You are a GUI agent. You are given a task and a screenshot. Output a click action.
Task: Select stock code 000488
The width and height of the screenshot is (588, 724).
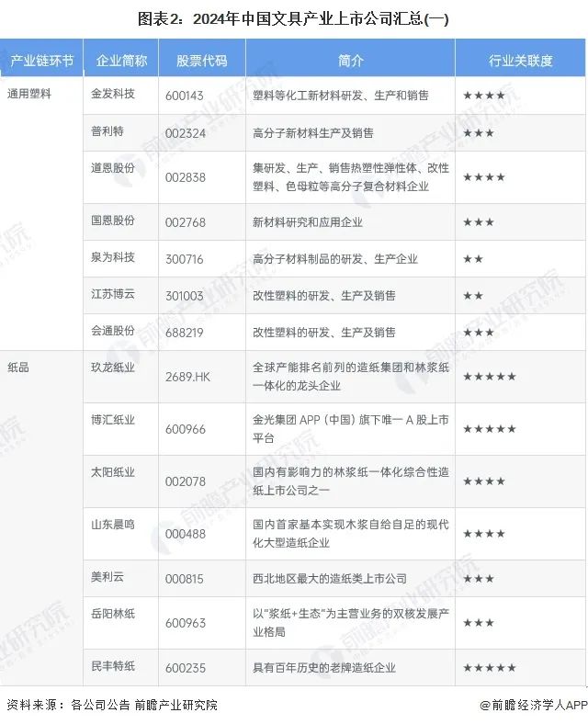click(x=186, y=534)
